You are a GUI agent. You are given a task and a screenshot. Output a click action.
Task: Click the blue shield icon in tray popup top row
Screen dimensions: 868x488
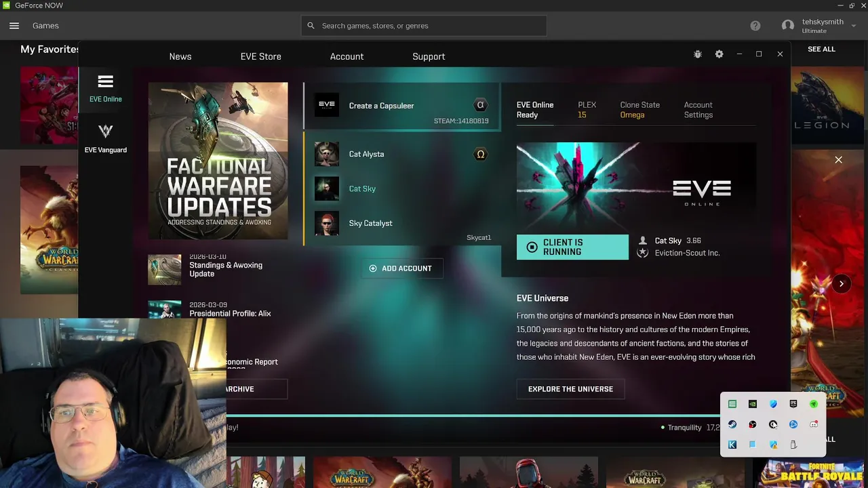773,404
